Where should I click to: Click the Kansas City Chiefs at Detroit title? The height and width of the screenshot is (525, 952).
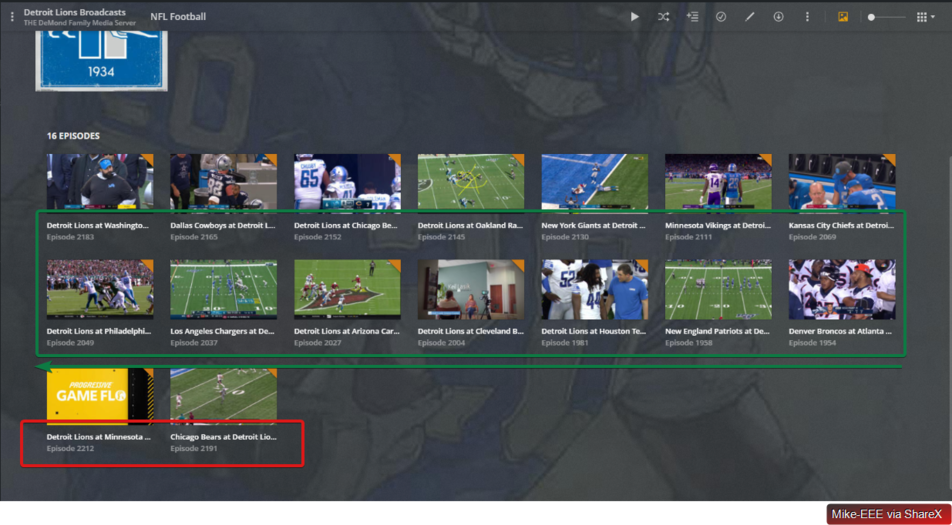pyautogui.click(x=842, y=225)
